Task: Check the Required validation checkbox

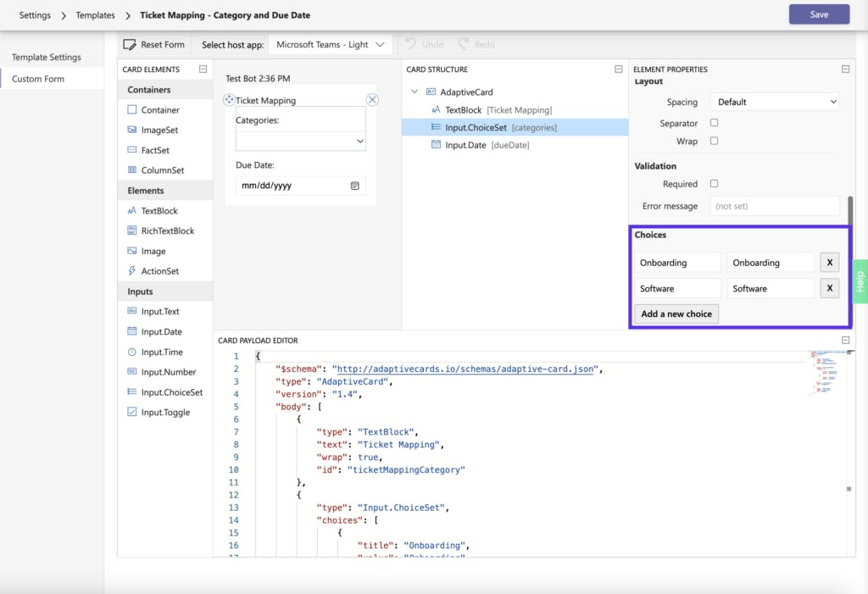Action: [x=714, y=183]
